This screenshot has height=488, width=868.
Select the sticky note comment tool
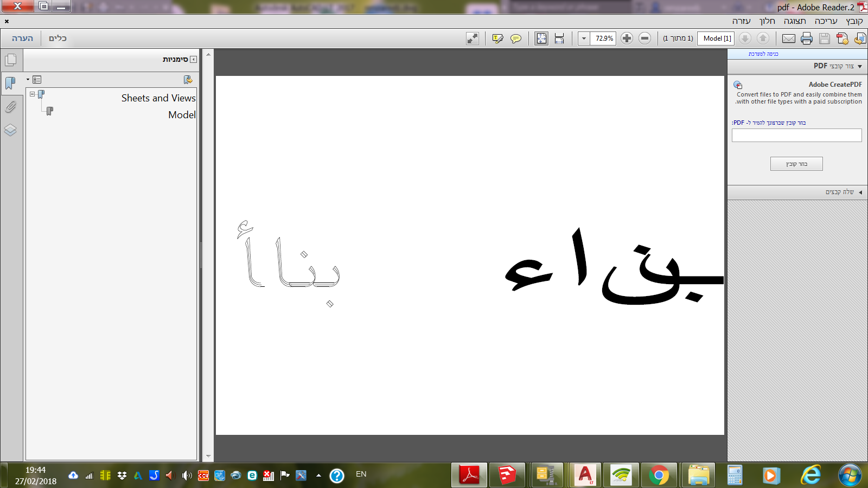point(516,38)
